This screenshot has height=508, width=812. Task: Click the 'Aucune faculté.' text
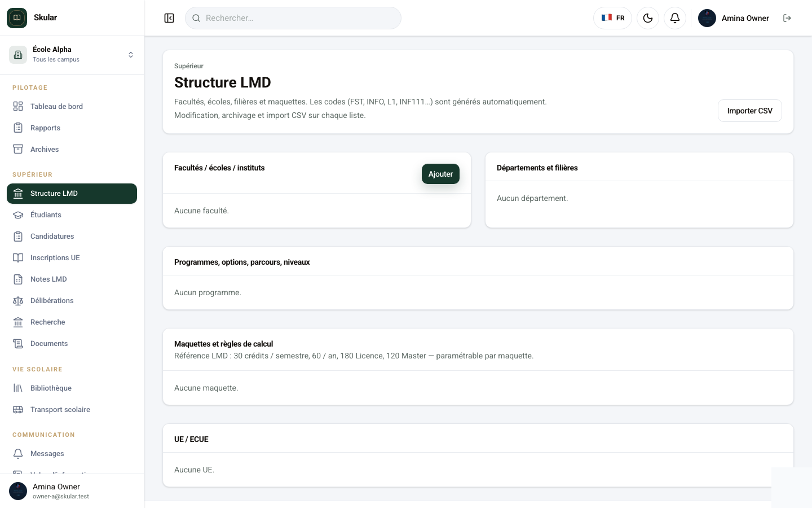pos(201,211)
